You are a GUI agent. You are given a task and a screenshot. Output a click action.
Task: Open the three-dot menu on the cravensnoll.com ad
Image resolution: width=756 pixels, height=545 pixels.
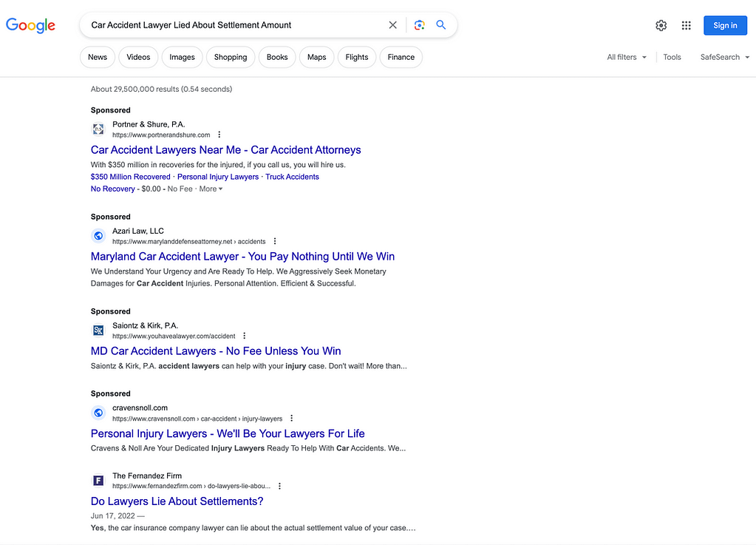click(x=291, y=418)
